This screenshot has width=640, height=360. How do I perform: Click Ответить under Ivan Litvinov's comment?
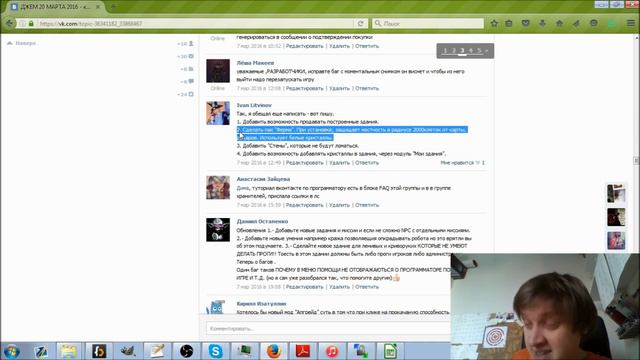[x=367, y=162]
